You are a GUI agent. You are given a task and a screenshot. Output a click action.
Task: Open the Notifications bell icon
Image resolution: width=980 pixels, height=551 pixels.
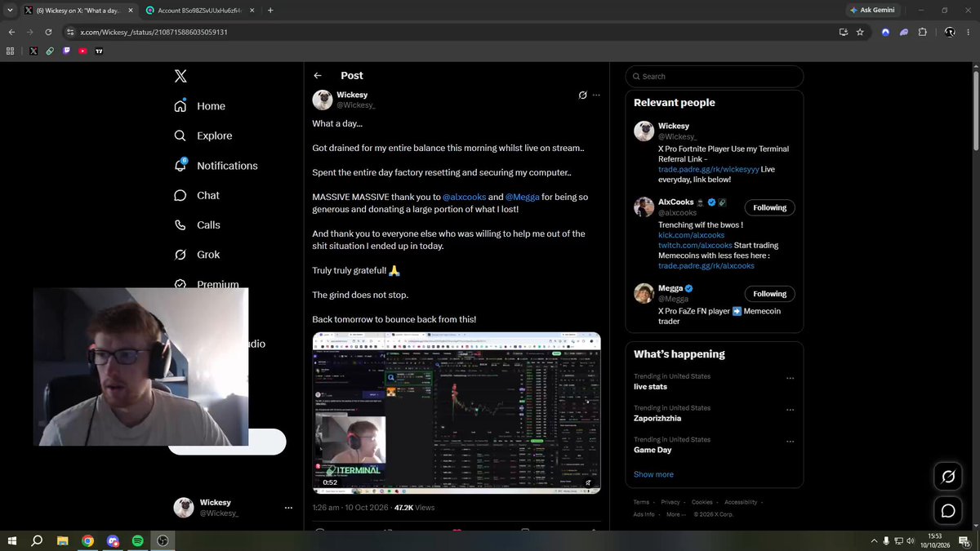(180, 165)
